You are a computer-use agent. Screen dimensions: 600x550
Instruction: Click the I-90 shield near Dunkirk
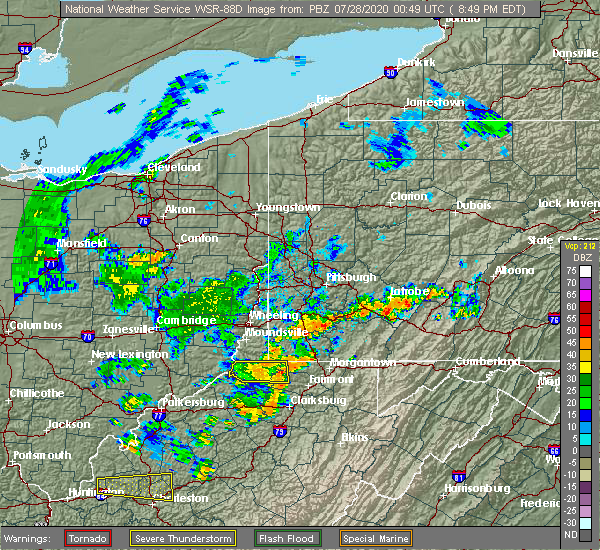[390, 72]
